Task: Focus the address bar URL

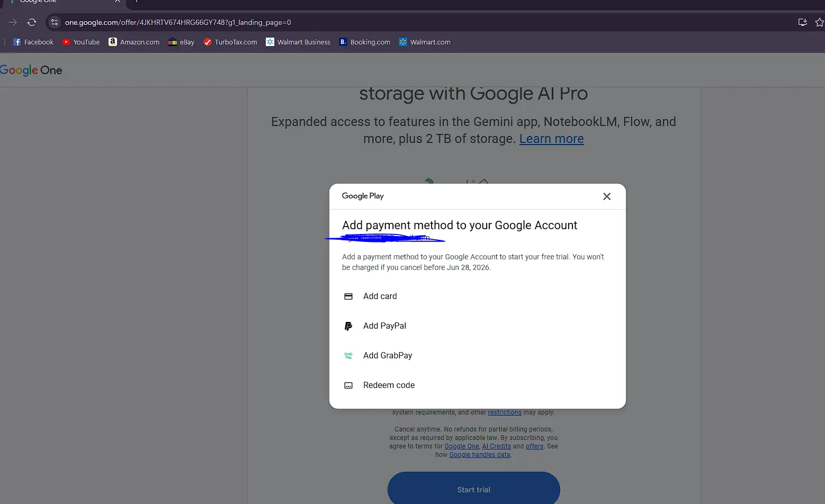Action: [x=178, y=22]
